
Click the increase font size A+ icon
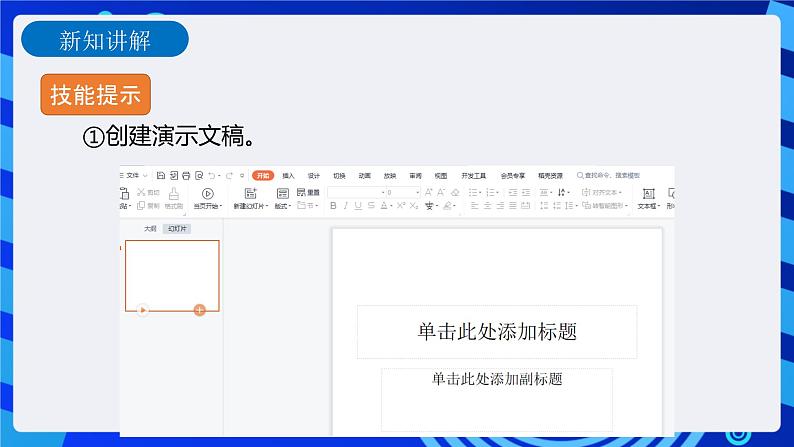[428, 192]
